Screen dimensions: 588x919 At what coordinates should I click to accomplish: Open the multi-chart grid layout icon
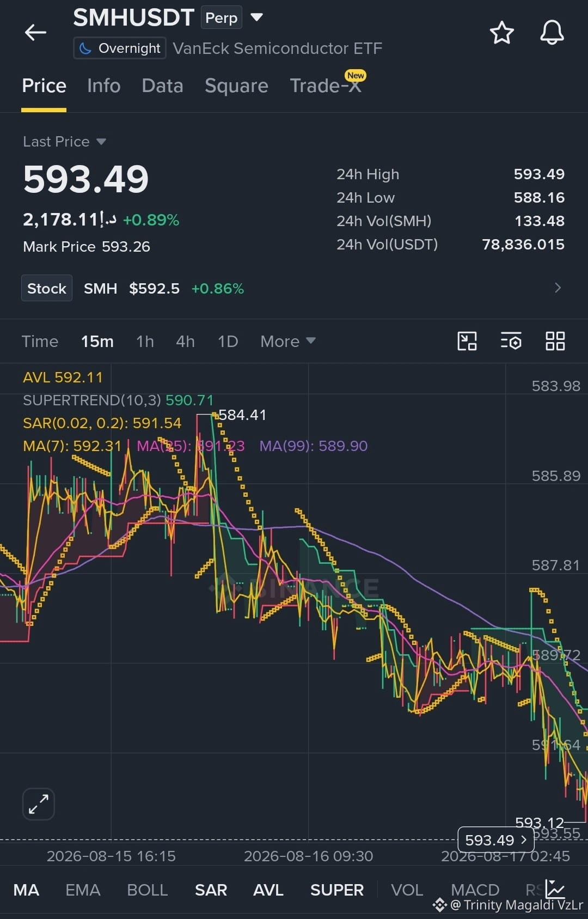[x=555, y=341]
